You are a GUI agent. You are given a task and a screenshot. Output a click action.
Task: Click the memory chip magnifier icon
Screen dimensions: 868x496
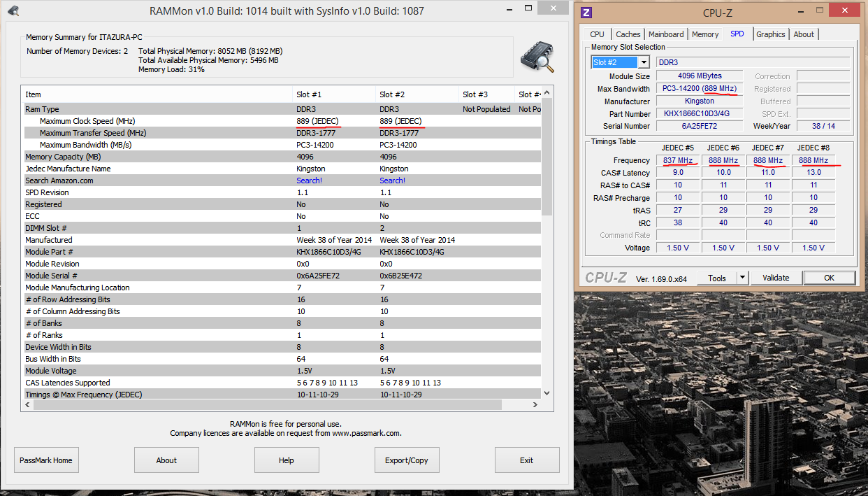pos(537,57)
